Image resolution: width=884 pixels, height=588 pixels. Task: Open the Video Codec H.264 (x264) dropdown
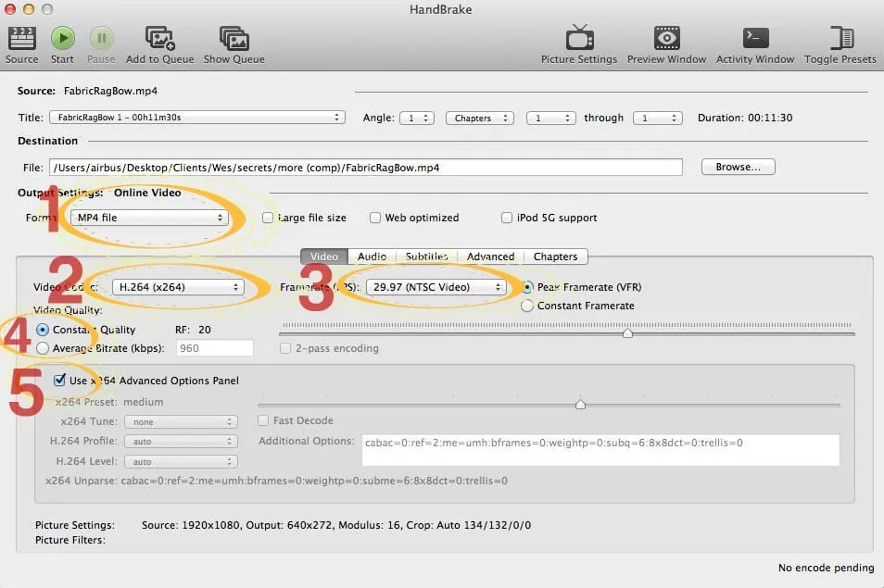[x=178, y=287]
